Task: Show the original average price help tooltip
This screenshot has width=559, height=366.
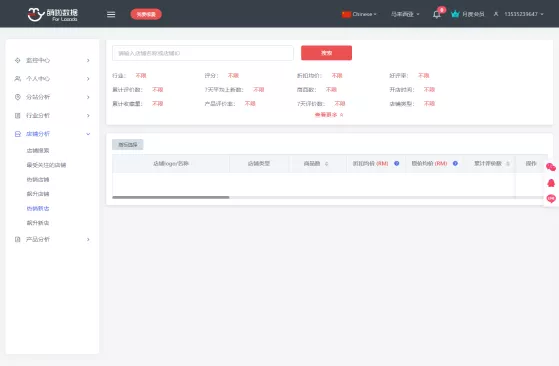Action: (x=455, y=164)
